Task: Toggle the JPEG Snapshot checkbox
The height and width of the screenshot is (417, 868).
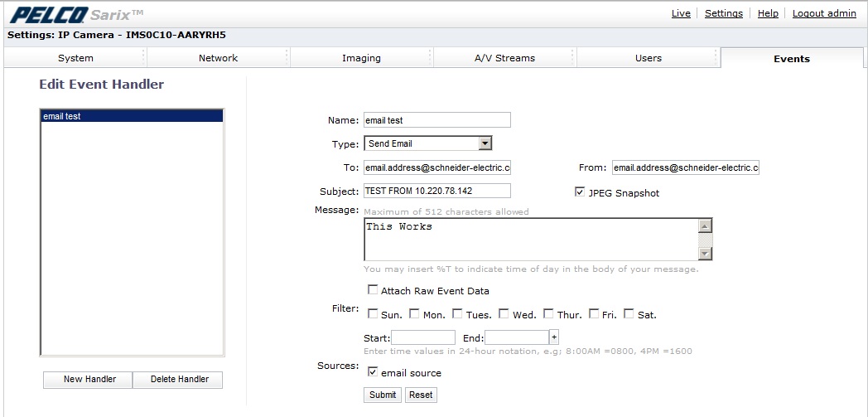Action: pos(580,192)
